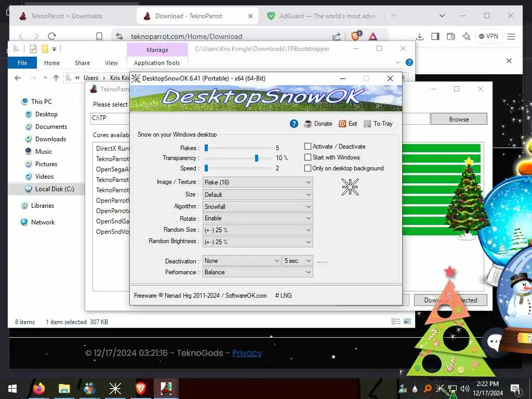Image resolution: width=532 pixels, height=399 pixels.
Task: Reload the page in the Brave browser
Action: (x=52, y=36)
